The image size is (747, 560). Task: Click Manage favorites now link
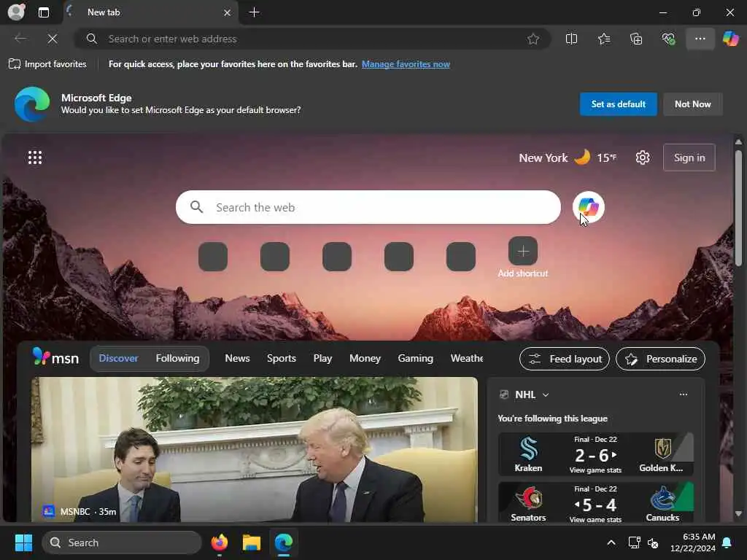coord(406,64)
